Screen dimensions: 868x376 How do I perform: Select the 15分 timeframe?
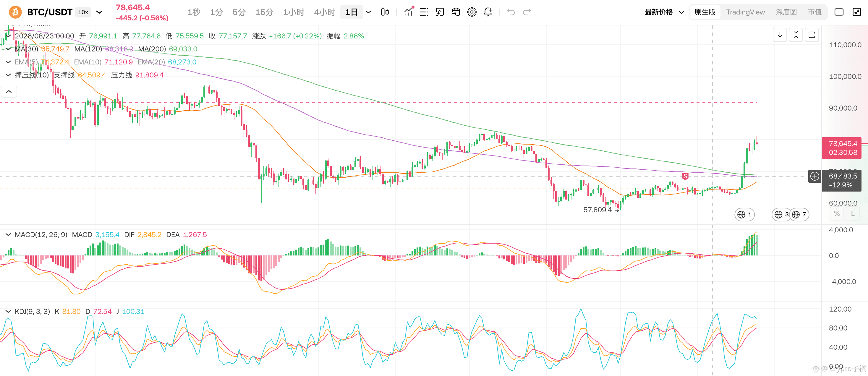coord(264,12)
